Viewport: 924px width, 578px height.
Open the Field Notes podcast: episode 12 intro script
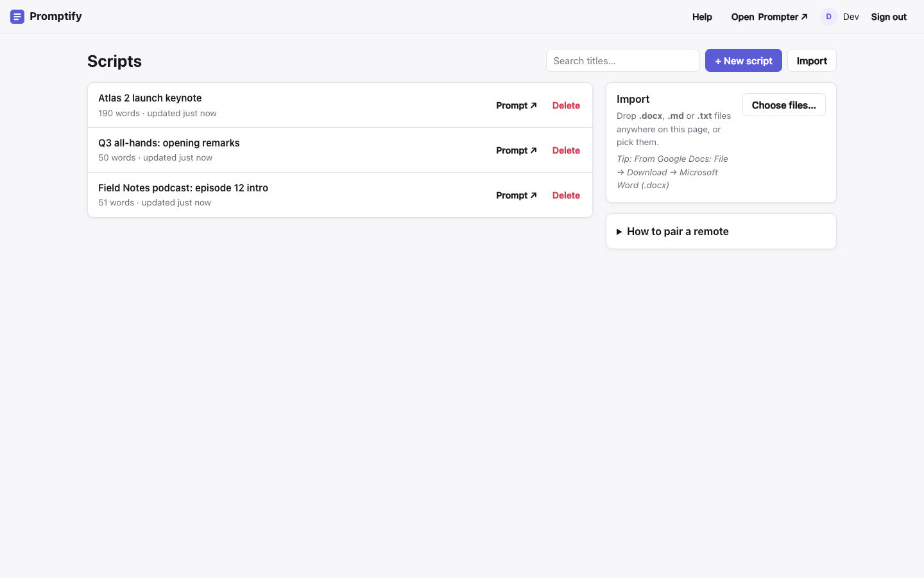pos(183,188)
